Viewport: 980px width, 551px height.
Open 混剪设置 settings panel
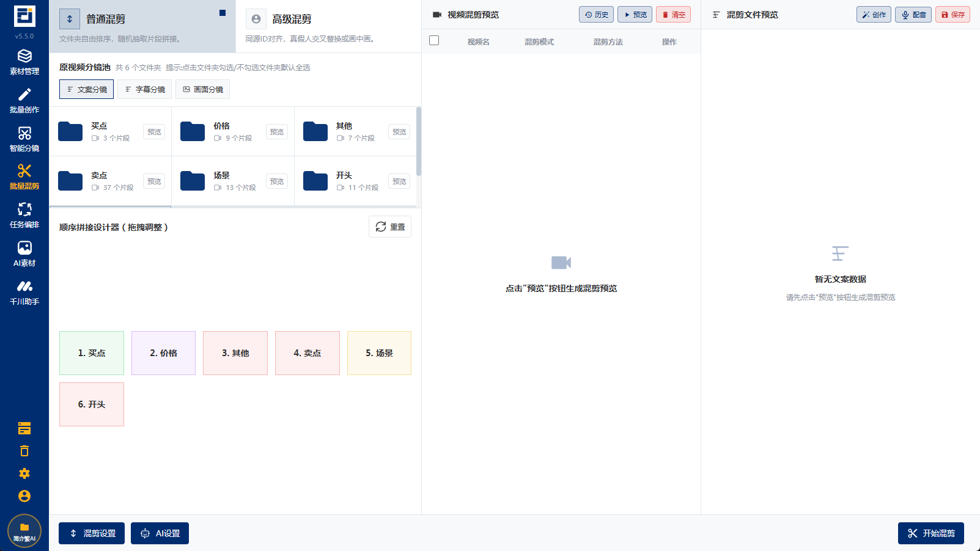(92, 533)
